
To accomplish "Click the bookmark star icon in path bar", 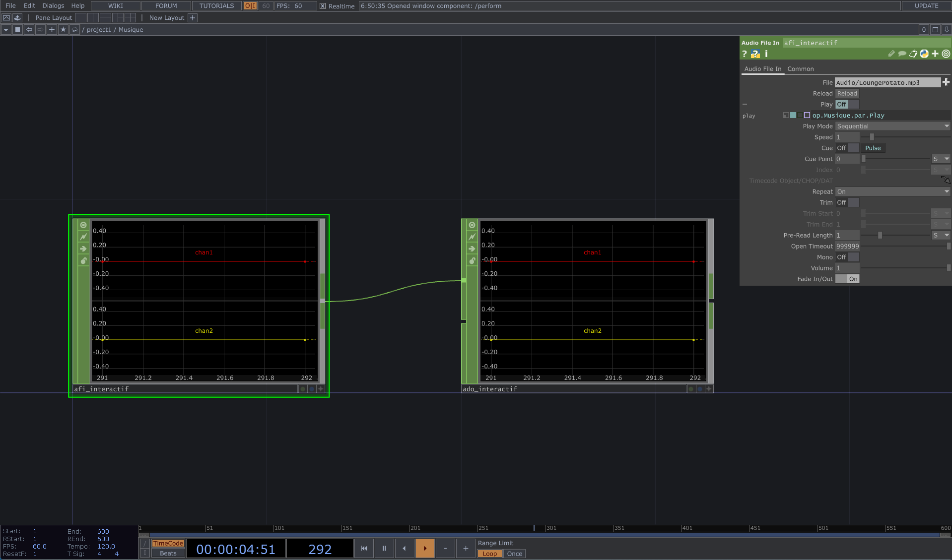I will pos(63,30).
